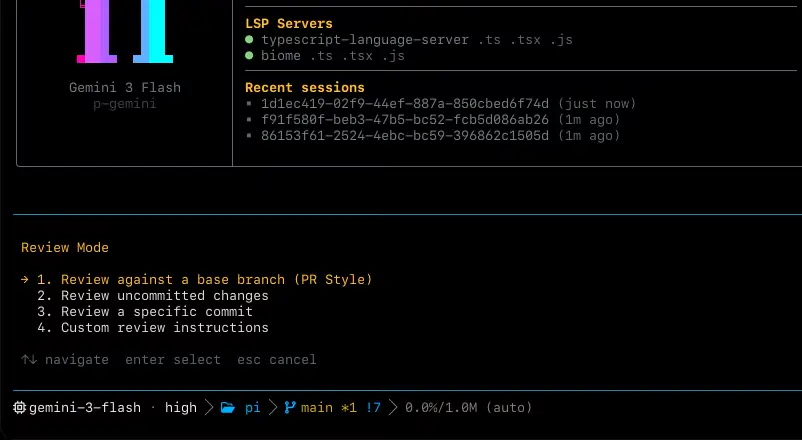Click the Review Mode heading
Viewport: 802px width, 440px height.
point(65,248)
